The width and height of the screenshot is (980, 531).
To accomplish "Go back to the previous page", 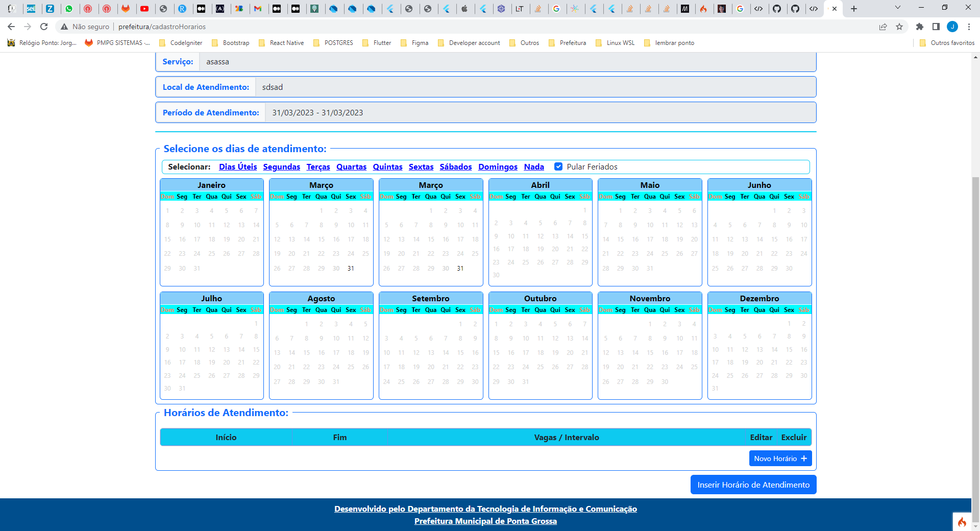I will 11,27.
